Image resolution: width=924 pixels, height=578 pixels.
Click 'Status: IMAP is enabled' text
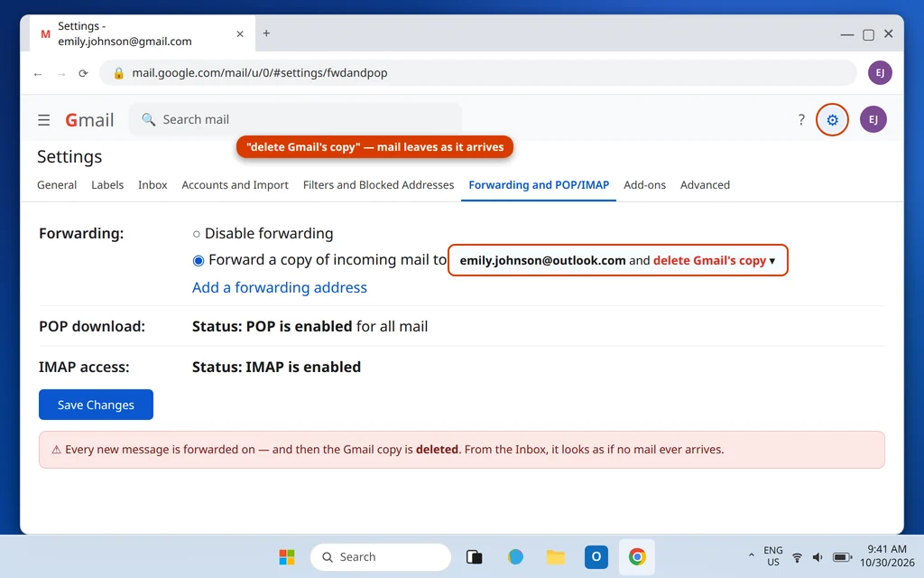pyautogui.click(x=276, y=367)
